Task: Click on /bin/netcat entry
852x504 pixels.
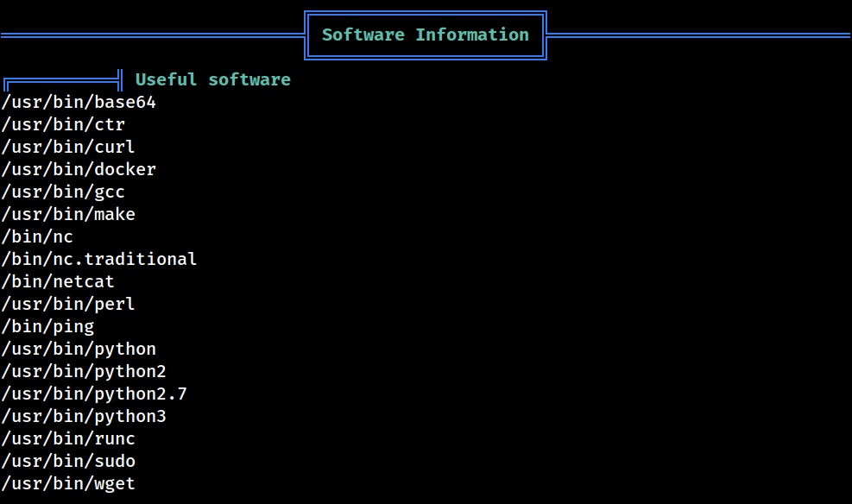Action: 58,282
